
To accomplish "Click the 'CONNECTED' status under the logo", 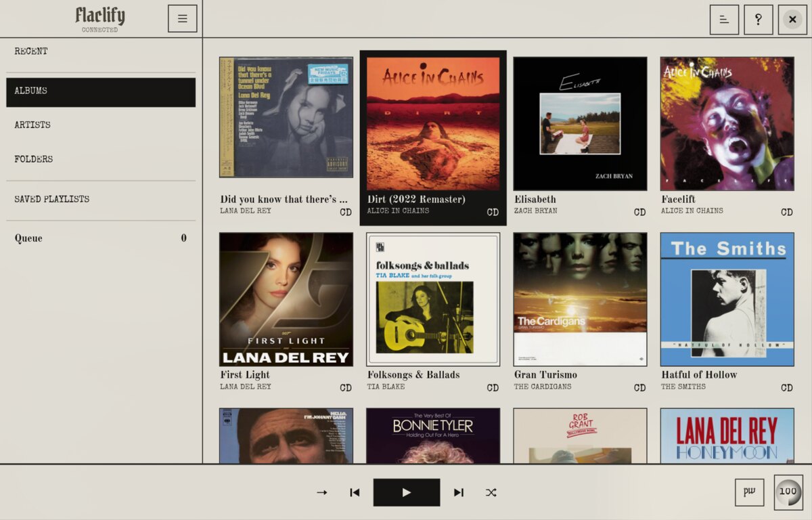I will [100, 30].
